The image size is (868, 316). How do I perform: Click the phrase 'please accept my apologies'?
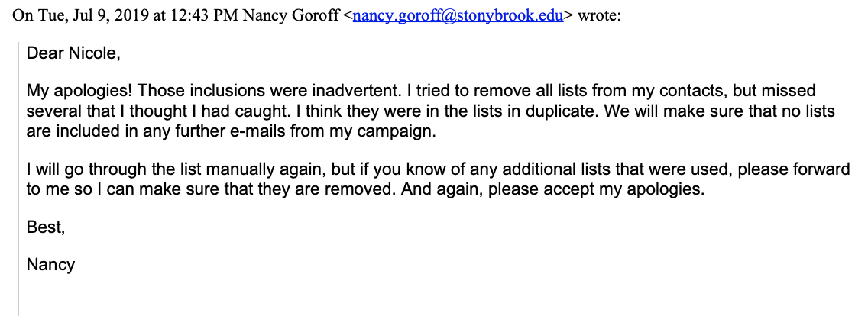596,189
